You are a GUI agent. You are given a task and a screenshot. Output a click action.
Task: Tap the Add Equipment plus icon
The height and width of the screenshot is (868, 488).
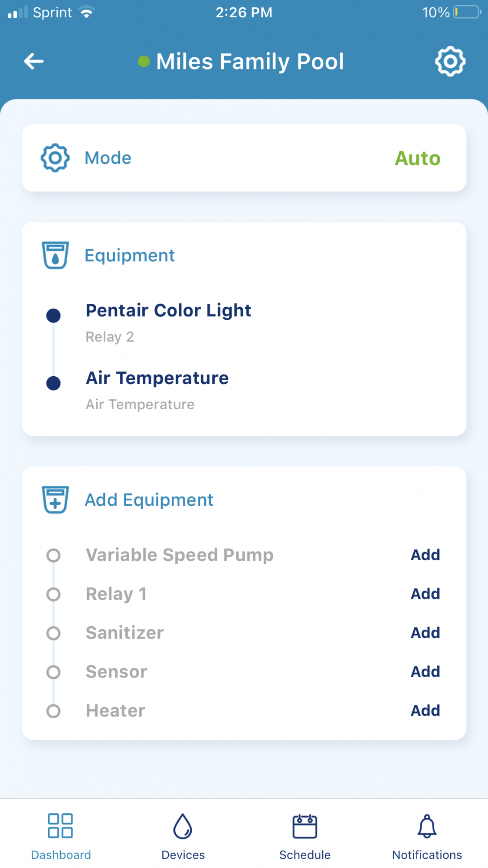click(x=55, y=500)
